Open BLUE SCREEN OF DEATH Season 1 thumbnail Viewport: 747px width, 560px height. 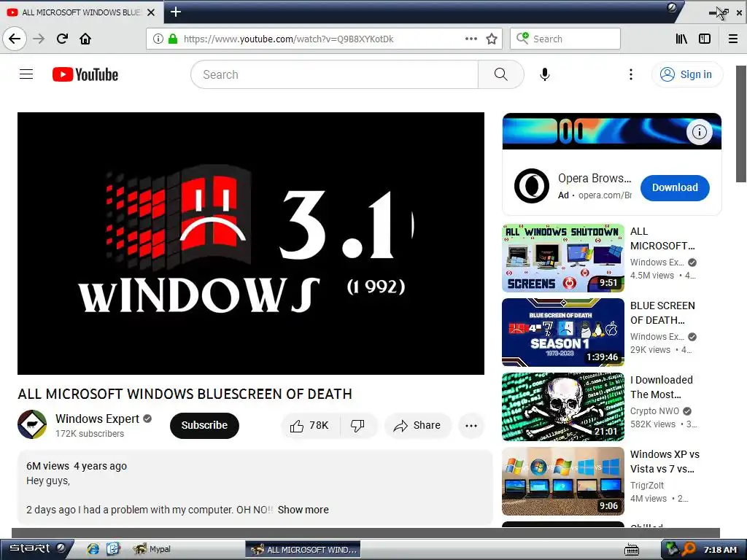point(563,332)
